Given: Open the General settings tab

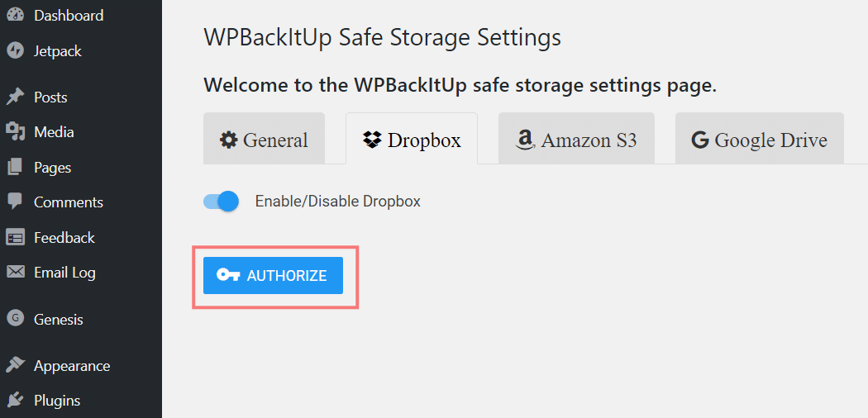Looking at the screenshot, I should (264, 139).
